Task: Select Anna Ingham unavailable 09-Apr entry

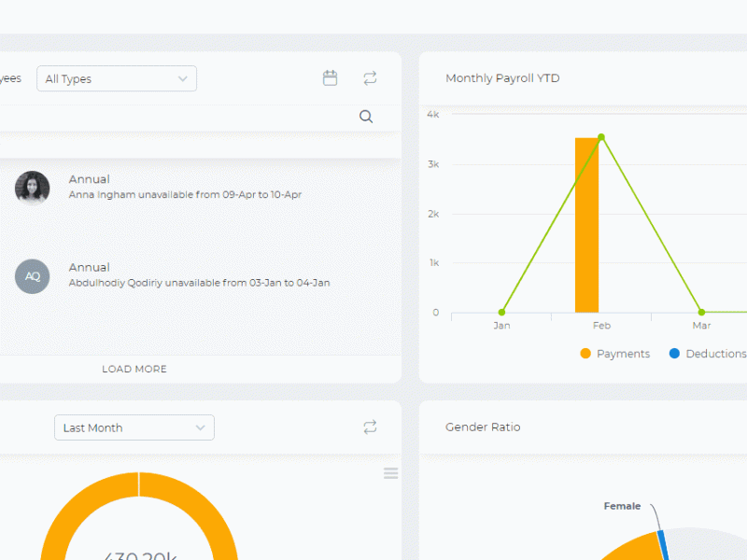Action: (185, 195)
